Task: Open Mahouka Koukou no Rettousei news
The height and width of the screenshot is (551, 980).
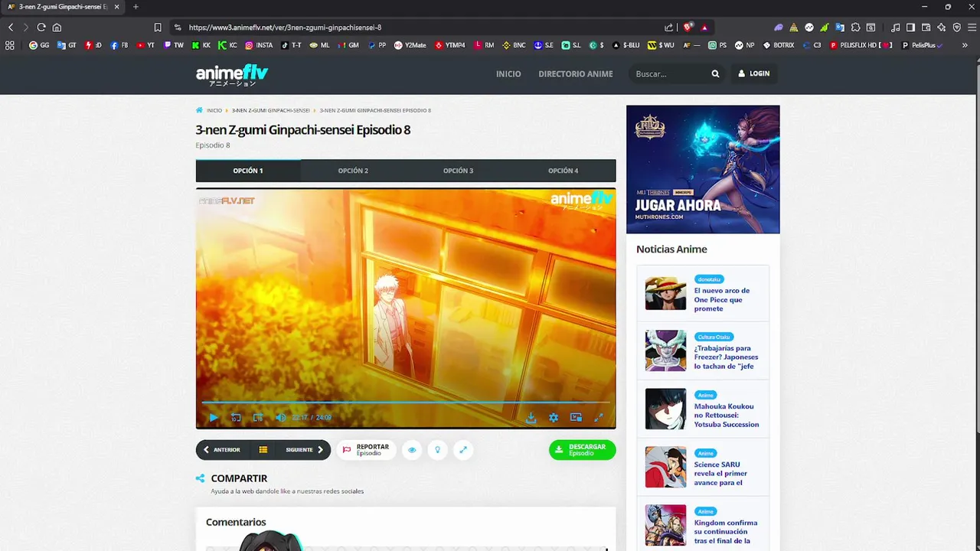Action: point(727,416)
